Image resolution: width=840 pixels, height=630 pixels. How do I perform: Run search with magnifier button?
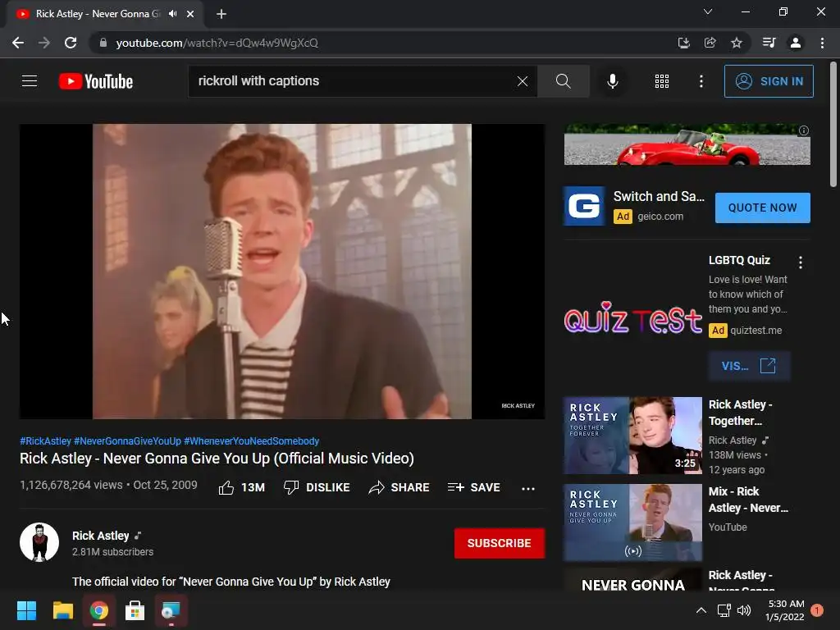[x=563, y=81]
